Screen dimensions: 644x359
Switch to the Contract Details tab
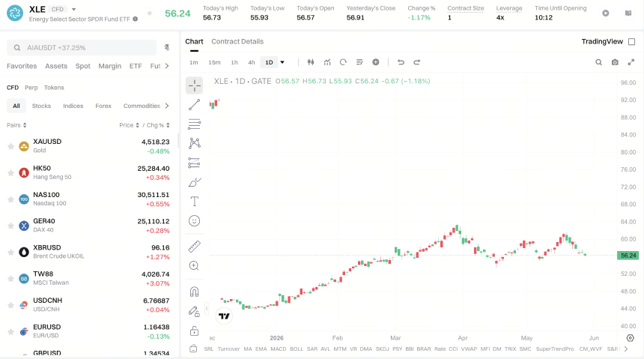coord(237,41)
